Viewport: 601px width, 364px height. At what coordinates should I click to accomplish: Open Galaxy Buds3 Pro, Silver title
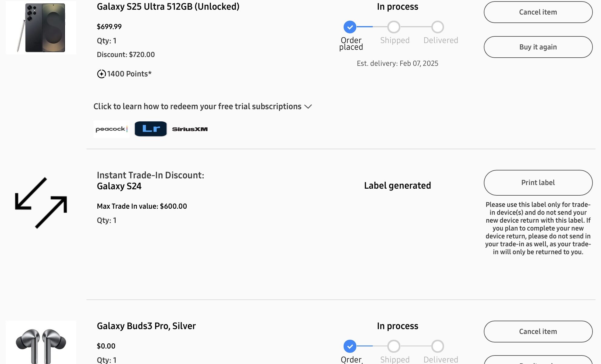pos(146,326)
